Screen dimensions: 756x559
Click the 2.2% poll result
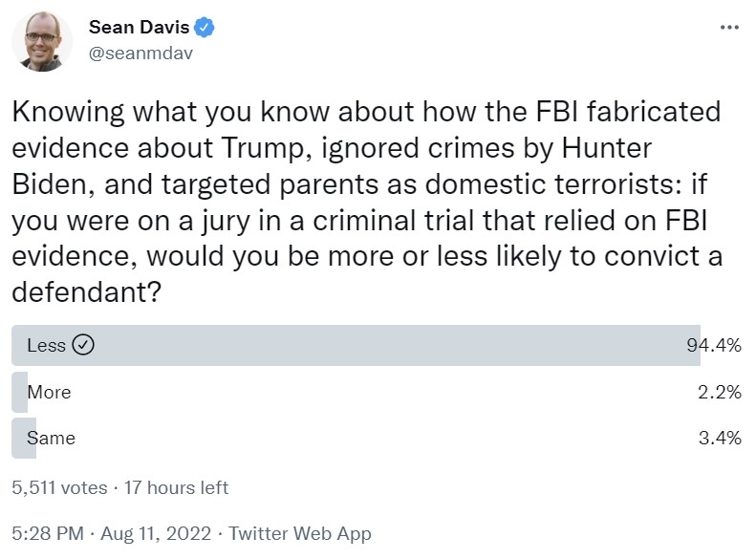click(720, 392)
